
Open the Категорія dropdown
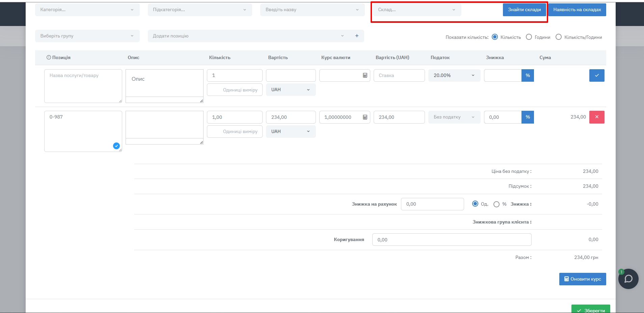pos(87,10)
